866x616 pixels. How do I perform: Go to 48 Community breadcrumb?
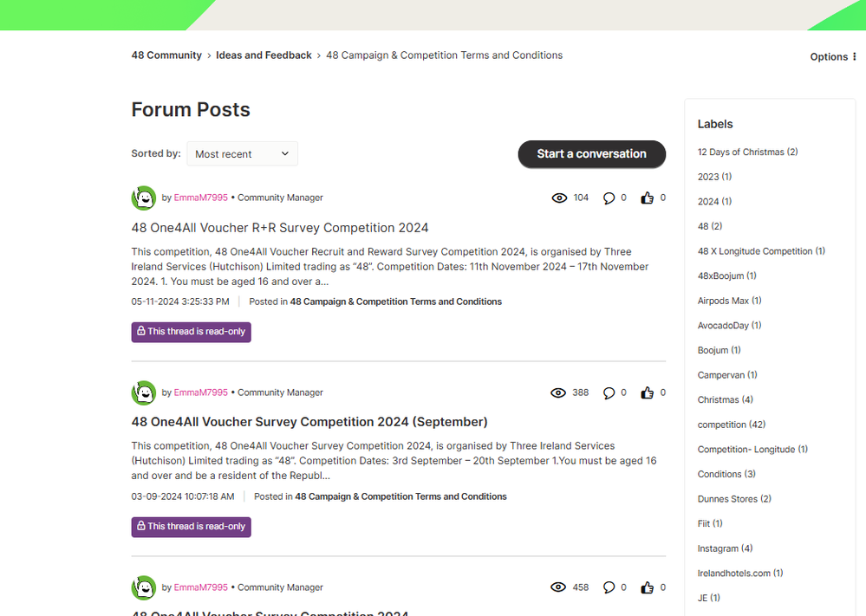pyautogui.click(x=166, y=55)
